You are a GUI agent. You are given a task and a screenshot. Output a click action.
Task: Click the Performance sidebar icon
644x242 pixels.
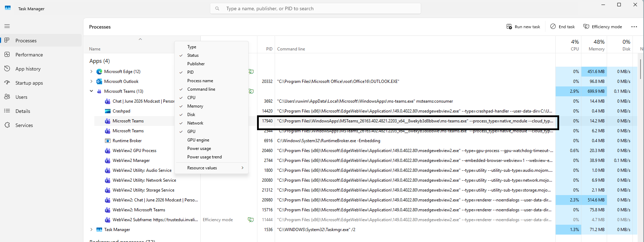click(7, 54)
